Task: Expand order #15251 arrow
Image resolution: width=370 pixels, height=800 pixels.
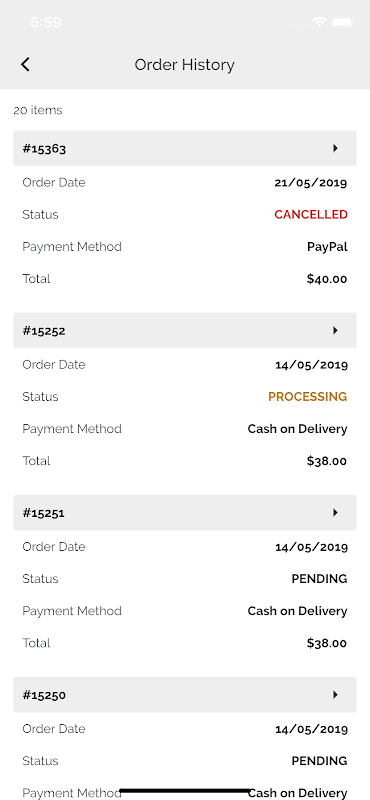Action: point(335,513)
